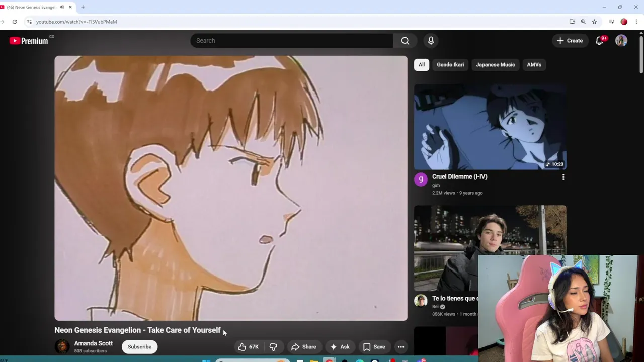The width and height of the screenshot is (644, 362).
Task: Open the notifications bell
Action: coord(599,41)
